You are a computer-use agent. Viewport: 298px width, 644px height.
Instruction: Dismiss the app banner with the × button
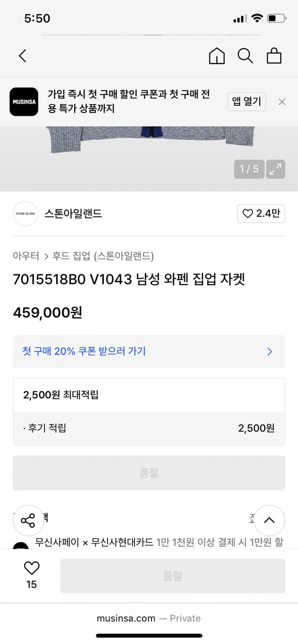pyautogui.click(x=282, y=102)
